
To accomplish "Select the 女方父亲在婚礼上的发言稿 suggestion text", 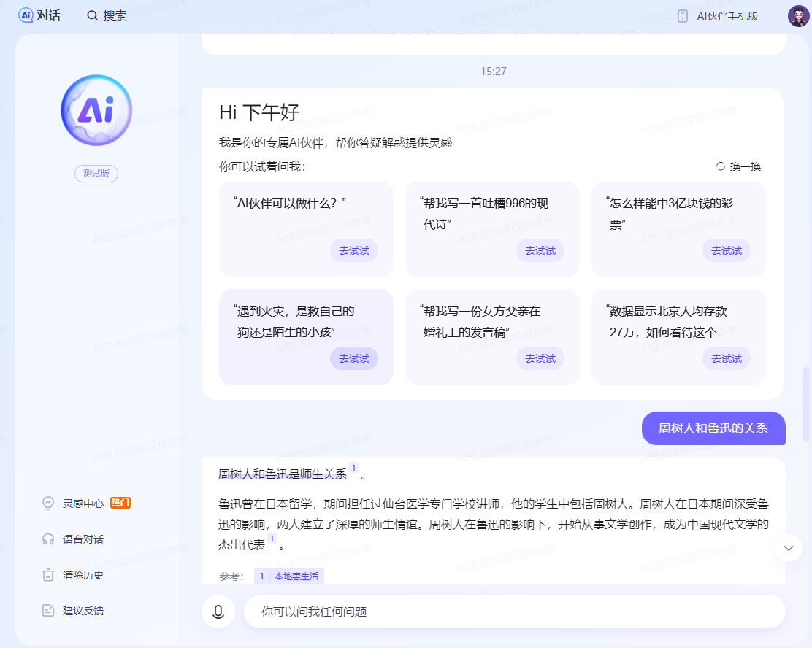I will [x=480, y=321].
